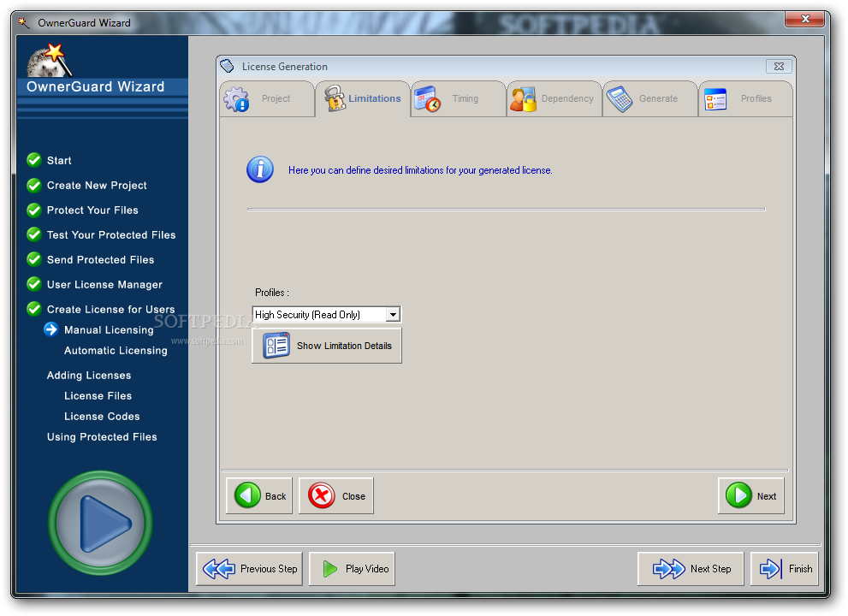Open the Profiles dropdown arrow
The image size is (848, 616).
click(393, 314)
